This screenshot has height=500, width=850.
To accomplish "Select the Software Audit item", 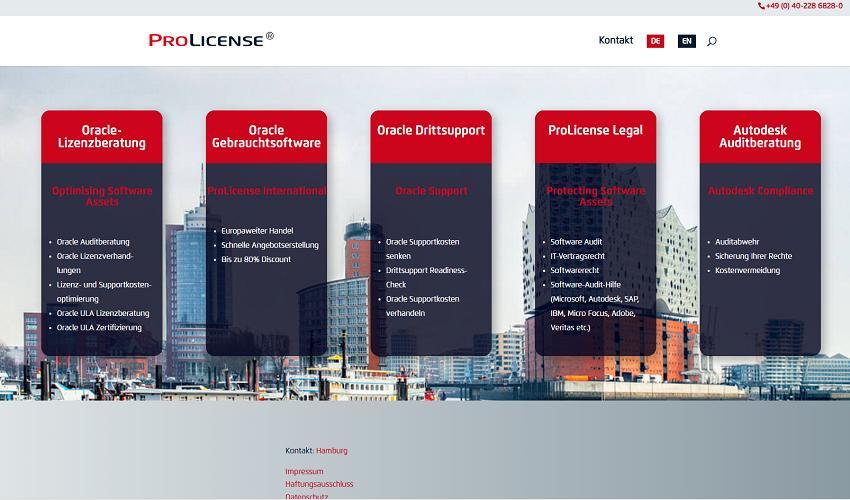I will tap(576, 242).
